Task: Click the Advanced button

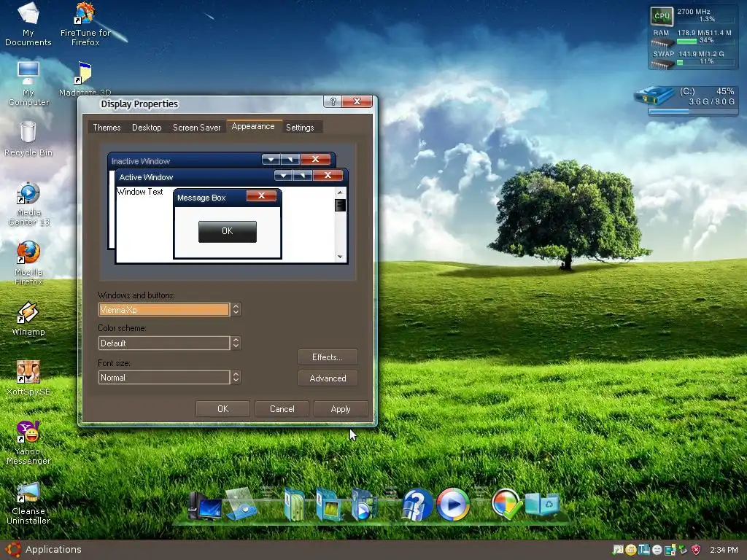Action: 328,378
